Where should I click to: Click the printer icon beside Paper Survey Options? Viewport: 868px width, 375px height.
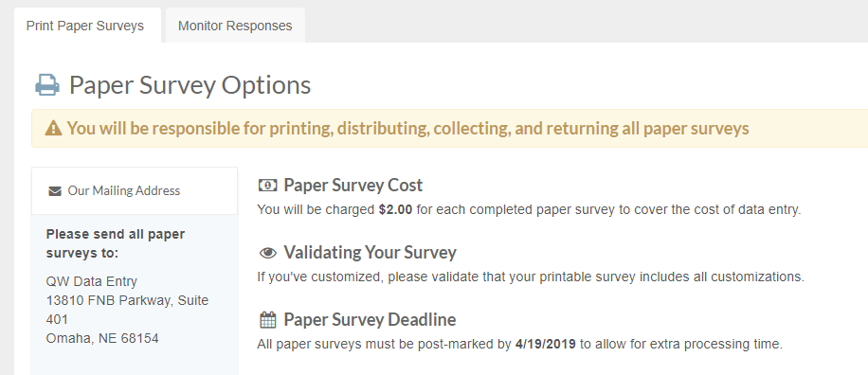point(47,85)
